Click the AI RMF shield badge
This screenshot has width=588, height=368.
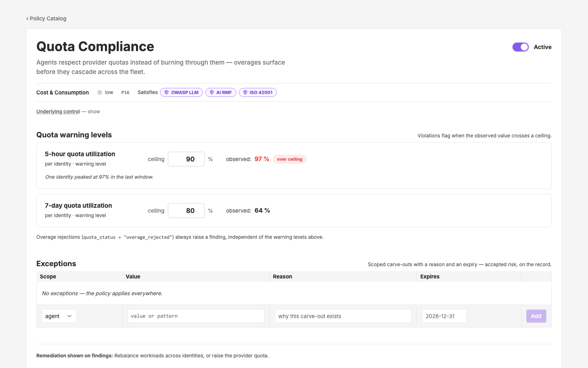point(220,92)
